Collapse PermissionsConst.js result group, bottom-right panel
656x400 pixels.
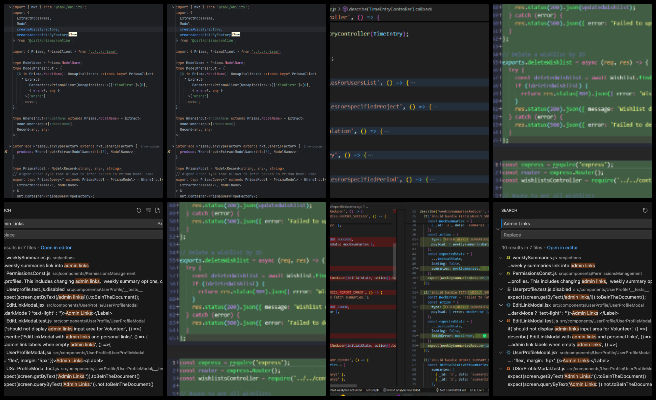coord(501,274)
